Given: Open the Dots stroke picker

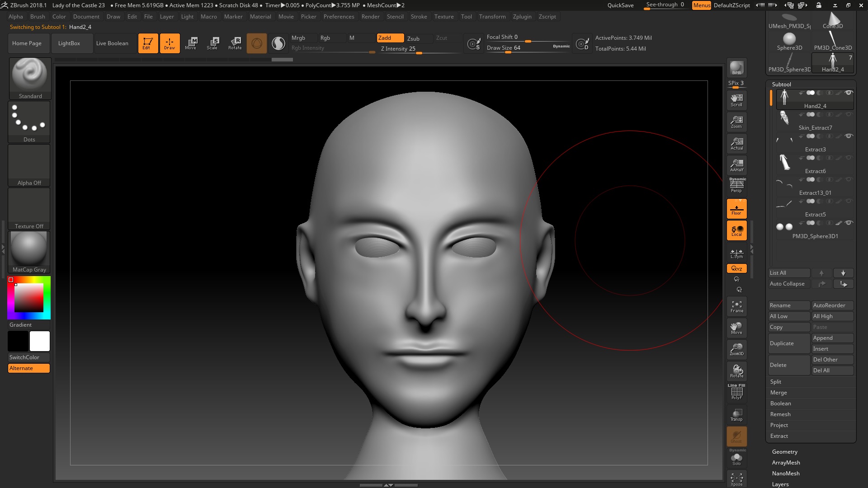Looking at the screenshot, I should pos(29,122).
